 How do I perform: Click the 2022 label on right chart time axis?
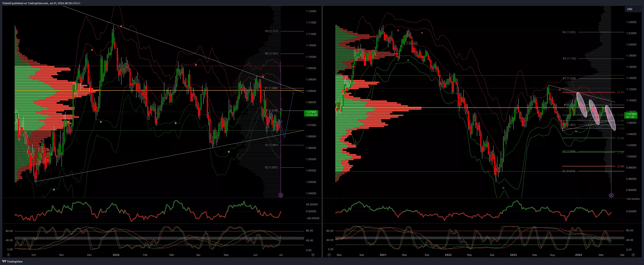point(448,255)
